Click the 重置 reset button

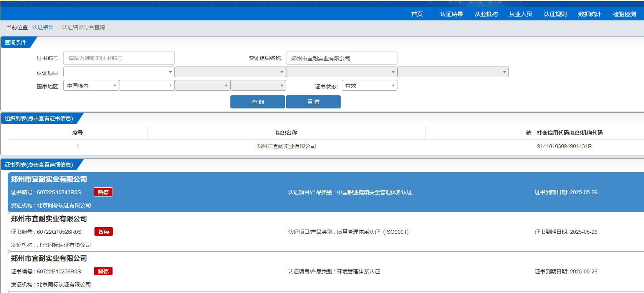click(313, 102)
